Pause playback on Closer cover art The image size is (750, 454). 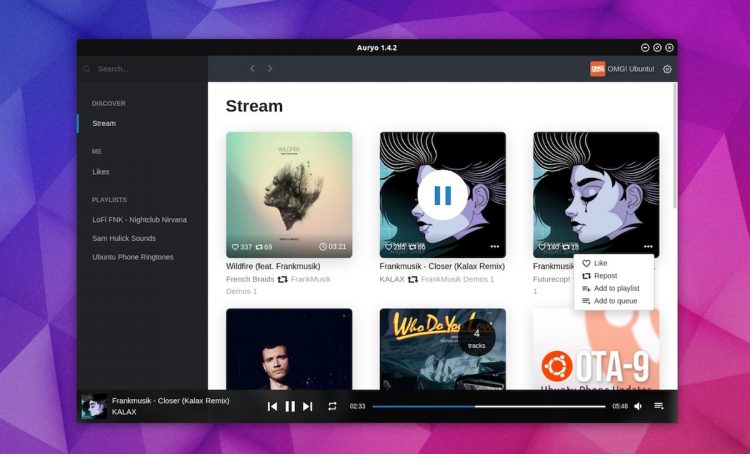click(x=442, y=195)
